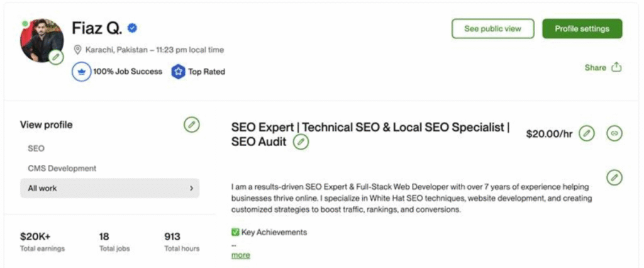Edit the profile overview description pencil

tap(614, 177)
